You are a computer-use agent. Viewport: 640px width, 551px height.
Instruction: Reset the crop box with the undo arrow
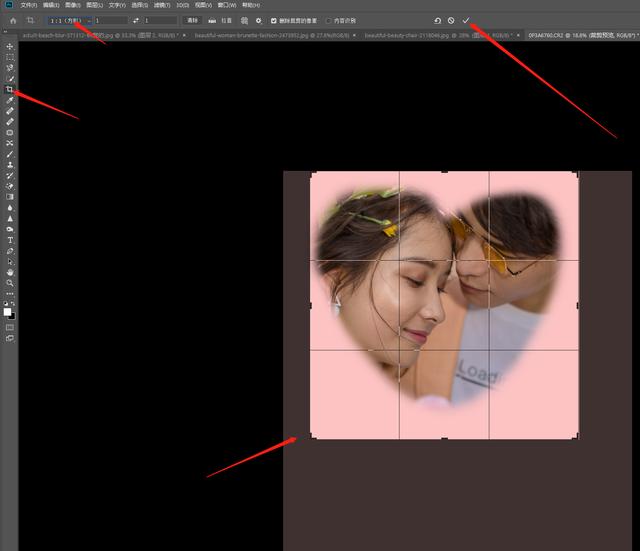tap(437, 20)
